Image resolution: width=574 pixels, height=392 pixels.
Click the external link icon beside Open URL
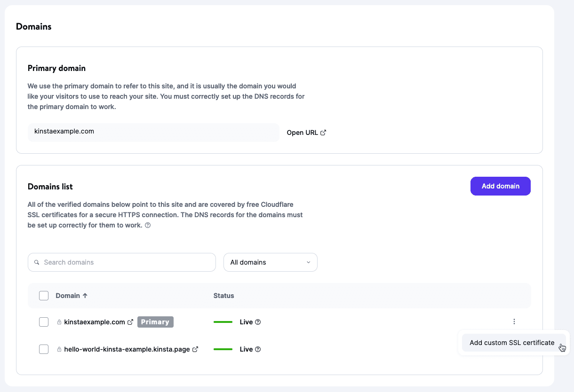coord(323,133)
